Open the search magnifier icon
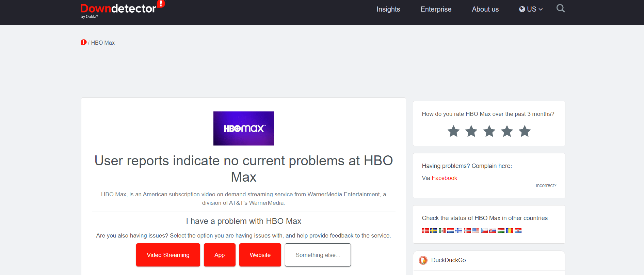The image size is (644, 275). (561, 9)
